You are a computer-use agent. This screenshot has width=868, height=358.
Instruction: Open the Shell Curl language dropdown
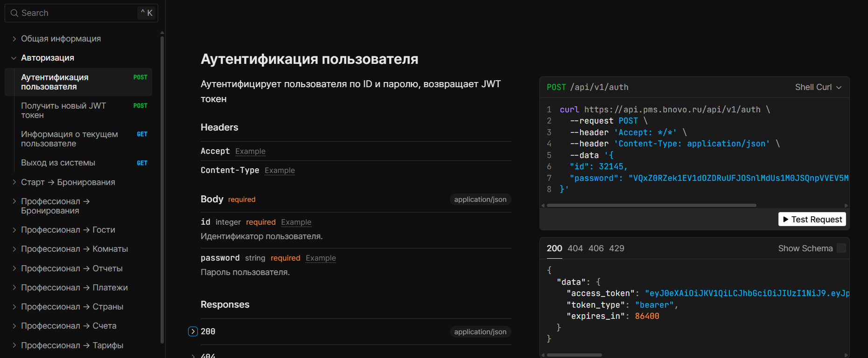point(818,87)
